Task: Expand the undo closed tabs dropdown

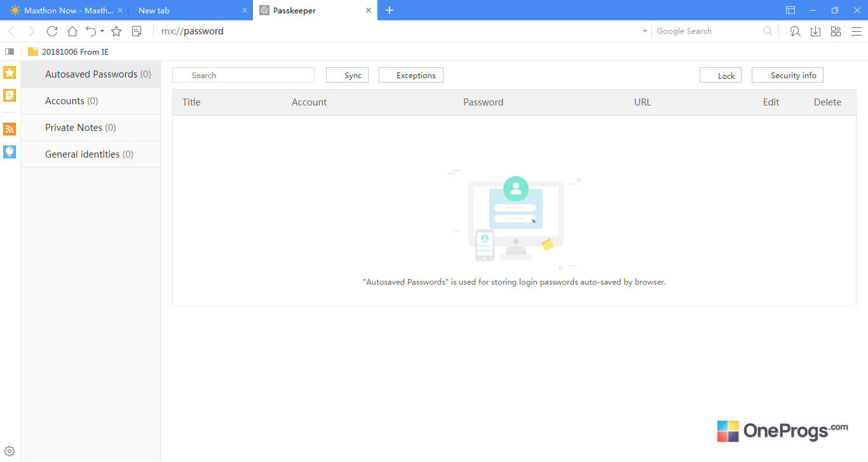Action: coord(102,31)
